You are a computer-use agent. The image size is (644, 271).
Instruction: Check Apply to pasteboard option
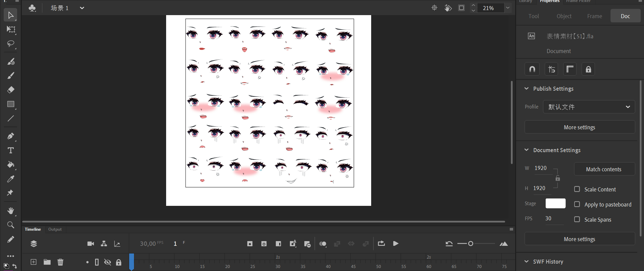(x=577, y=204)
